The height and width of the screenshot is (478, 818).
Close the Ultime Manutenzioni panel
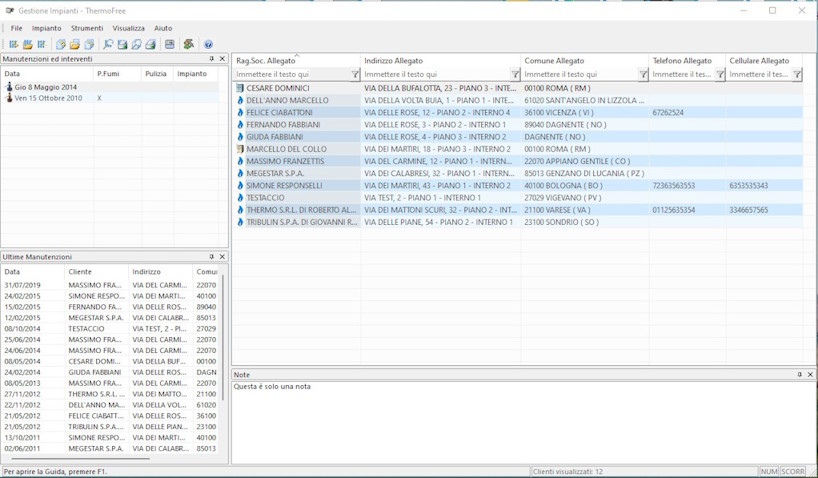(222, 257)
